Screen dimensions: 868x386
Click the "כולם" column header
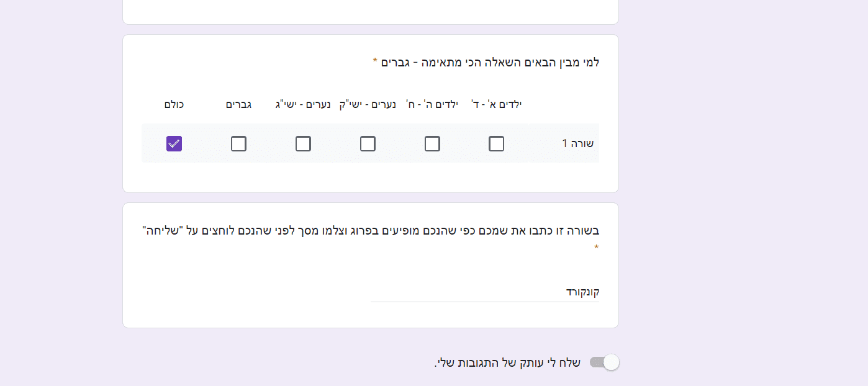[x=173, y=104]
